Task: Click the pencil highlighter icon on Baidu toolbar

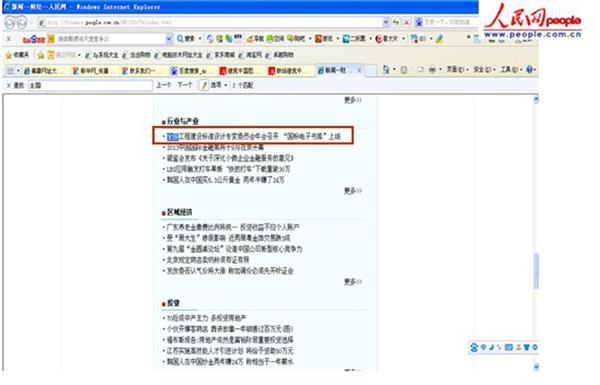Action: click(440, 39)
